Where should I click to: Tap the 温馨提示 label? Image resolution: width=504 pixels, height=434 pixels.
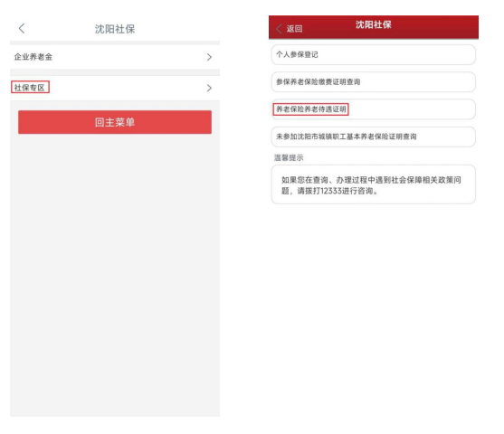(289, 157)
